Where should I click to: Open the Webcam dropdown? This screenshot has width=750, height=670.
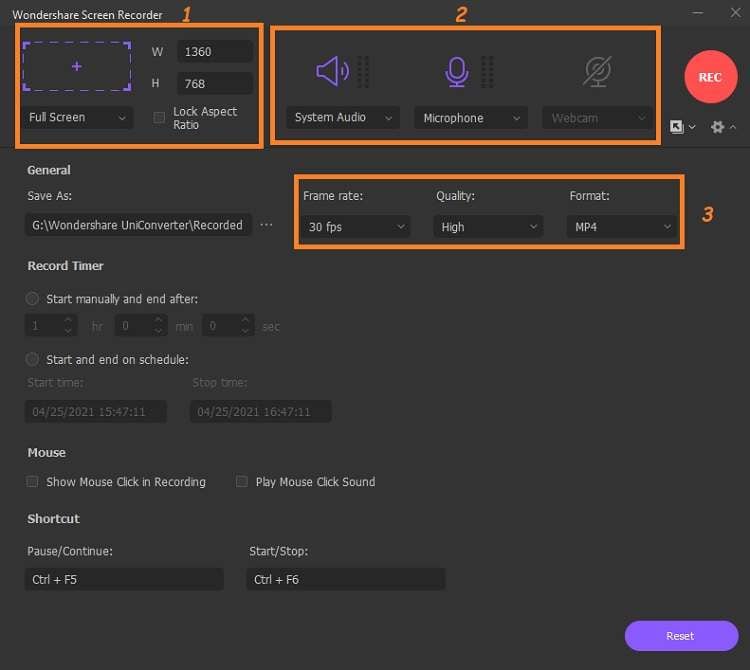(x=597, y=118)
